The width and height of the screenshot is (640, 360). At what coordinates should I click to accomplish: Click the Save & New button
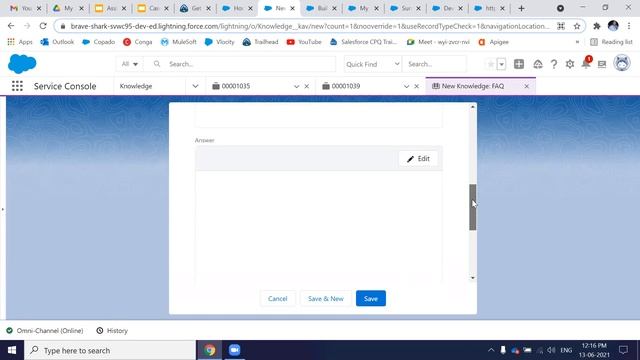click(326, 298)
